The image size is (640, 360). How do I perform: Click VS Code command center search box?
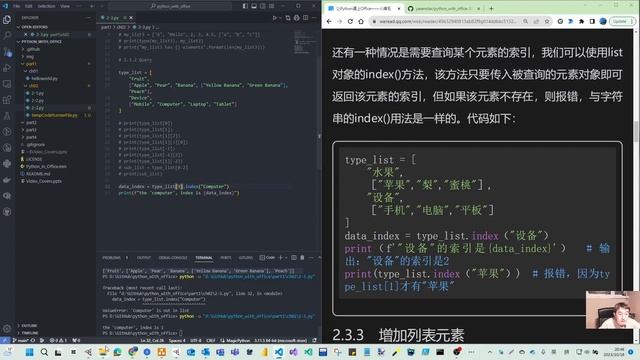tap(170, 6)
